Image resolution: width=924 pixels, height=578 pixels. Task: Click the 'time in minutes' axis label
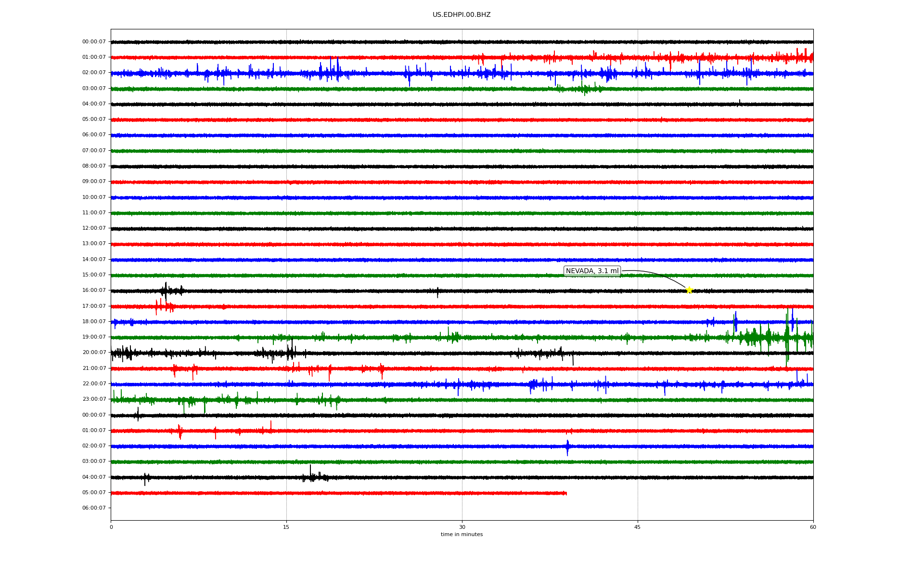coord(461,535)
